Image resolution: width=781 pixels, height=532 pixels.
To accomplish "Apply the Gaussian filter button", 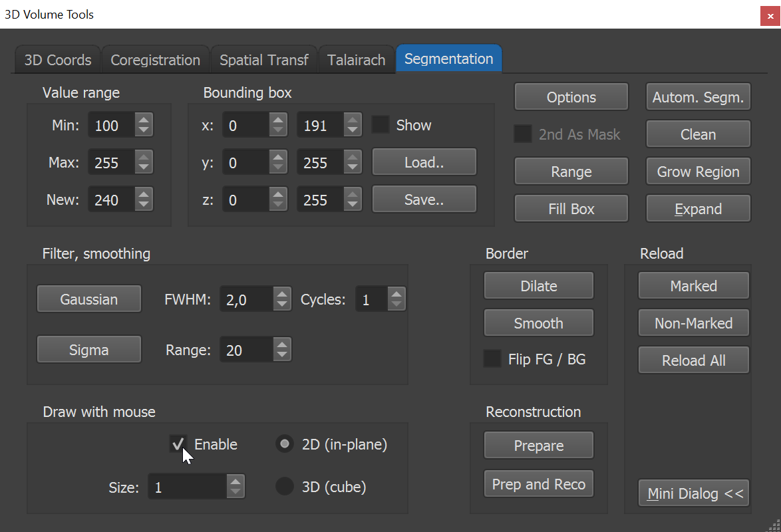I will pos(89,299).
